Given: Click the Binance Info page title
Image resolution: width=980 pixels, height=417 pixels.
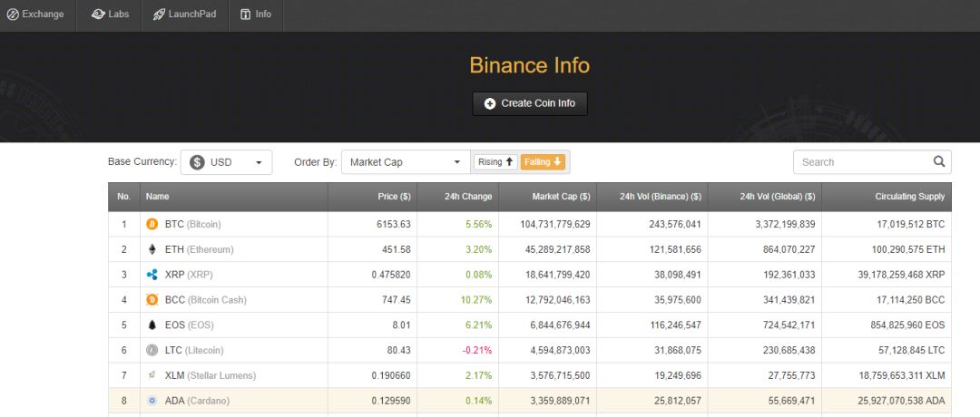Looking at the screenshot, I should pyautogui.click(x=529, y=65).
